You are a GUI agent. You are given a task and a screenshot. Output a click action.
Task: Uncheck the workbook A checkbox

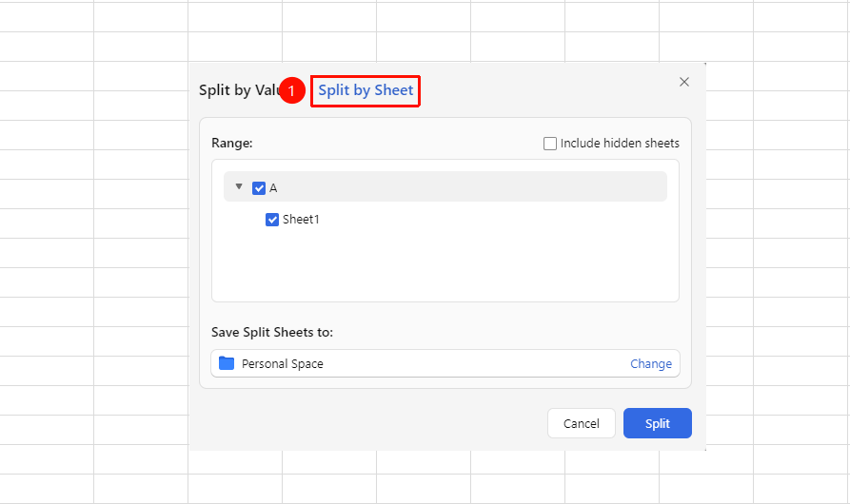coord(259,188)
